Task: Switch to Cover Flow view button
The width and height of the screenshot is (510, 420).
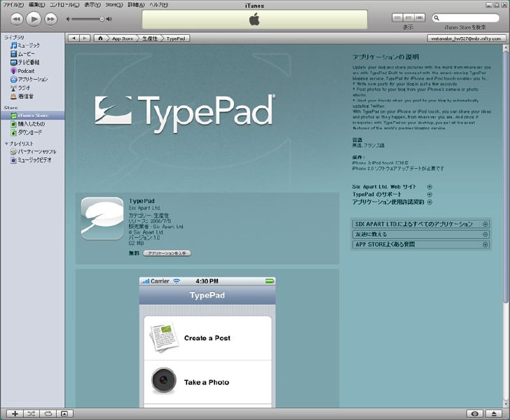Action: click(x=420, y=18)
